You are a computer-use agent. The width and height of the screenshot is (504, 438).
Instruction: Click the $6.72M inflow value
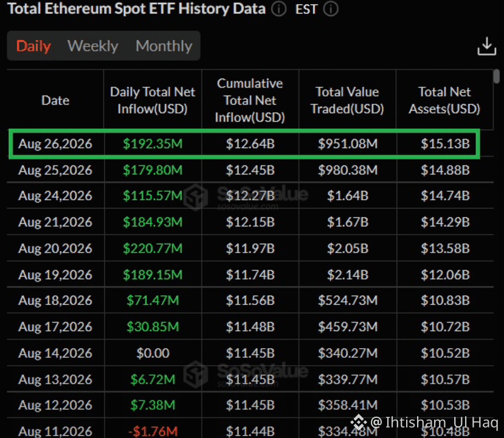tap(153, 379)
